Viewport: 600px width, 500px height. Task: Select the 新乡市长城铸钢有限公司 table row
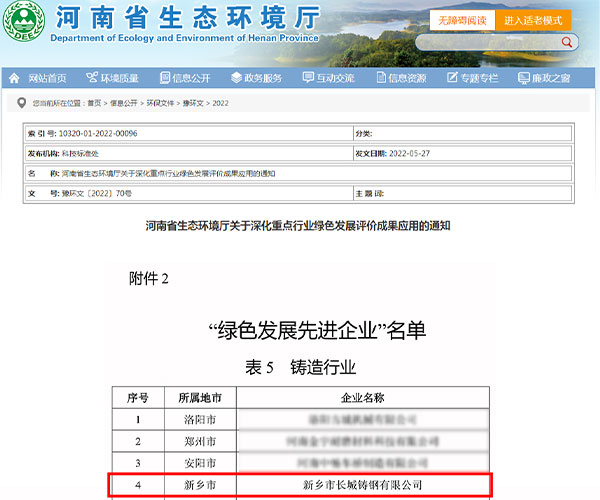click(298, 484)
